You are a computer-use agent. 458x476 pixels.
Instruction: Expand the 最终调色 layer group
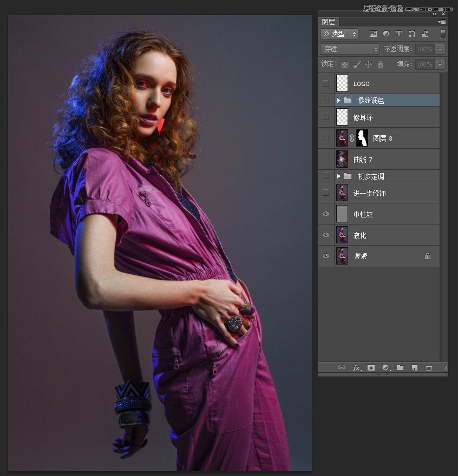point(339,101)
